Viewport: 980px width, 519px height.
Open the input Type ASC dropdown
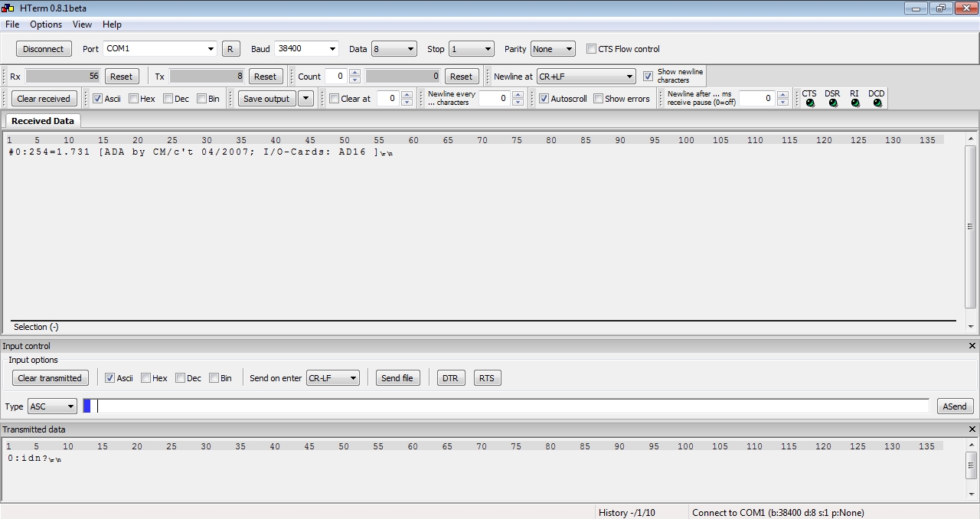point(52,406)
